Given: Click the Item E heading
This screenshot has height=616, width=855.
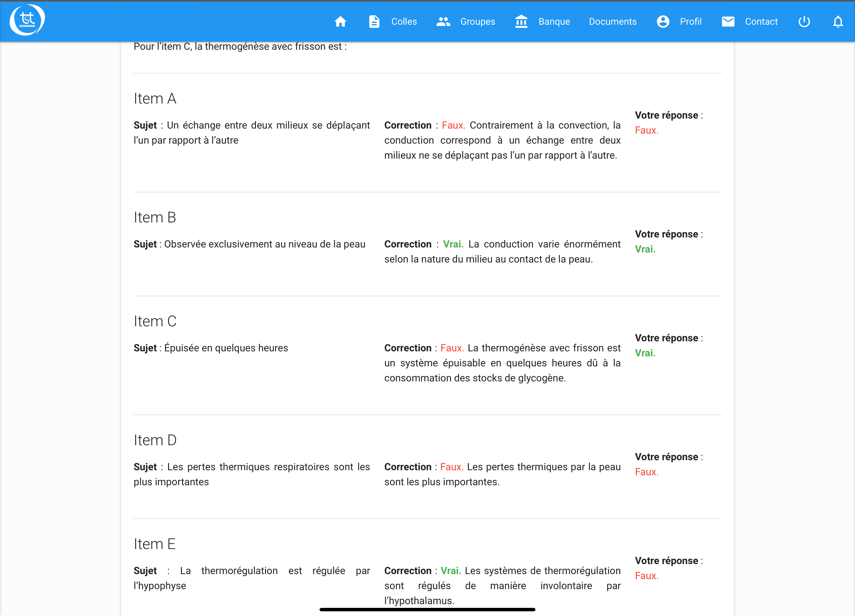Looking at the screenshot, I should click(x=155, y=544).
